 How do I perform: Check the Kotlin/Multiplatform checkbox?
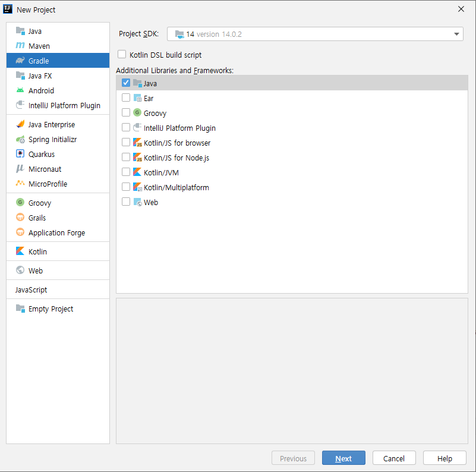(126, 187)
